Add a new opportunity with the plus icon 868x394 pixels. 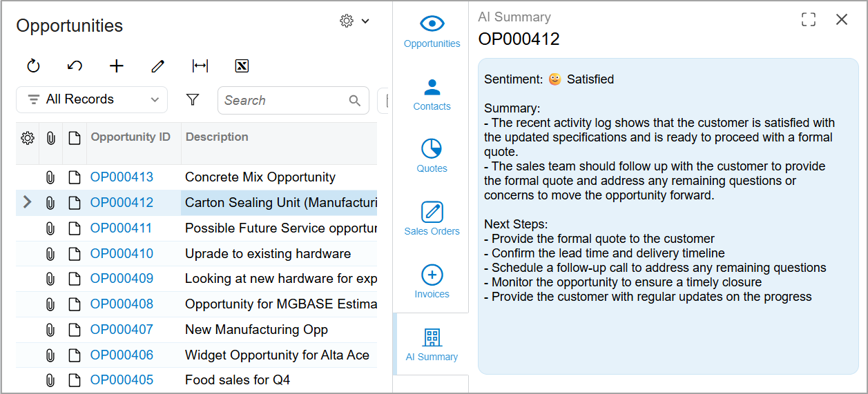(117, 66)
